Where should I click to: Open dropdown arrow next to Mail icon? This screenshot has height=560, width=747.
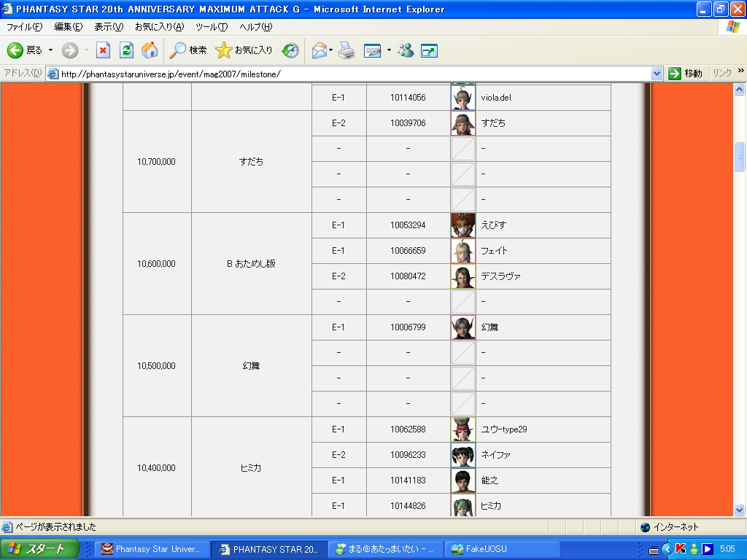pos(331,50)
